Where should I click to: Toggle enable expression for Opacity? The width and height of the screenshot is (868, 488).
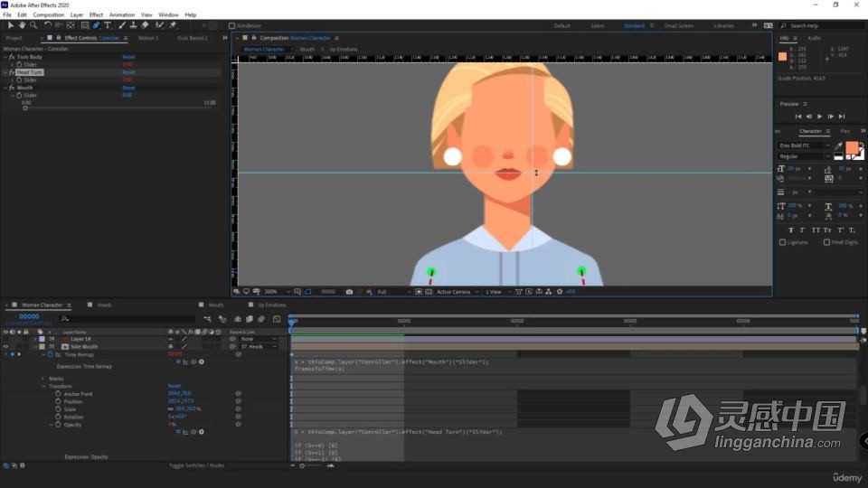(x=178, y=432)
